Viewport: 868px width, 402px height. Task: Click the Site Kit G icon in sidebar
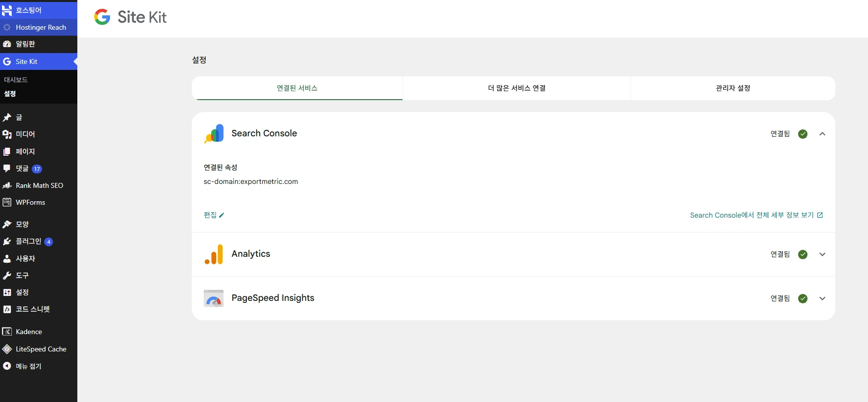click(x=7, y=61)
